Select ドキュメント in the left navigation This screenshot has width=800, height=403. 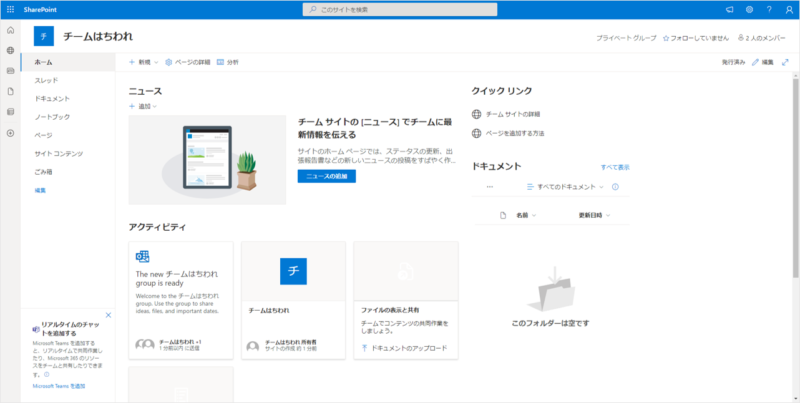click(x=52, y=99)
